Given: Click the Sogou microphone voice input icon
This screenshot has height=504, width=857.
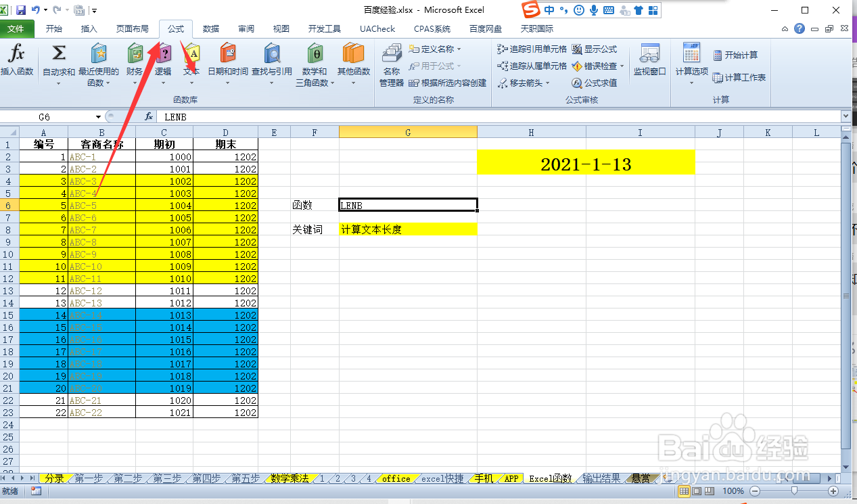Looking at the screenshot, I should coord(593,10).
